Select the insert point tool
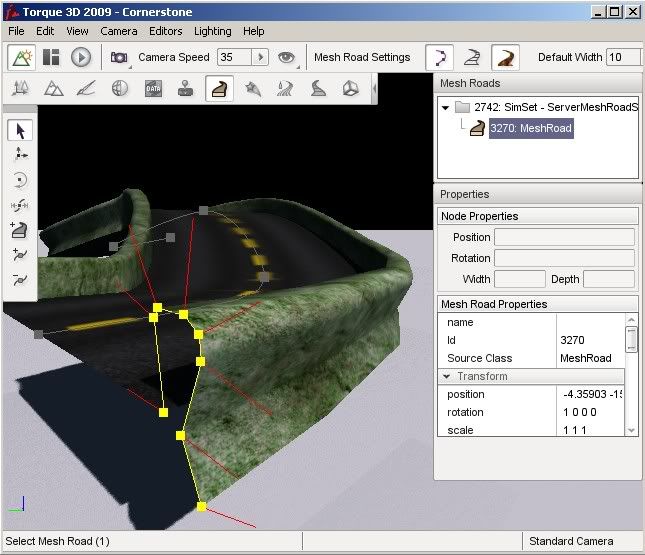The height and width of the screenshot is (555, 645). tap(20, 255)
